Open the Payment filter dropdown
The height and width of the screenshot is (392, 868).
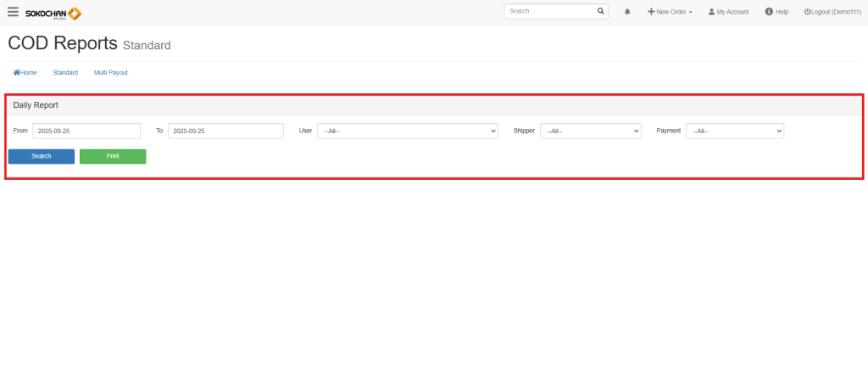734,131
